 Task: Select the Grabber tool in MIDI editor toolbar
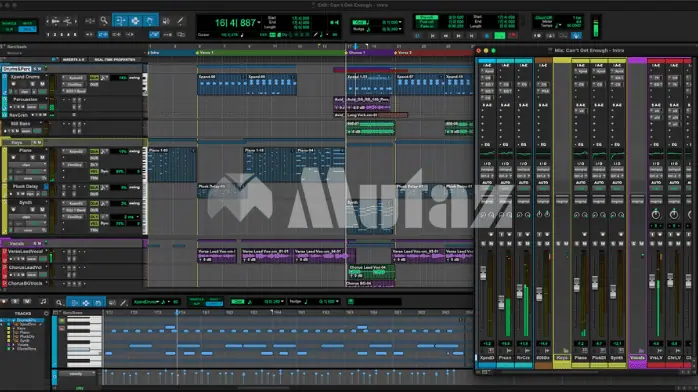[98, 303]
